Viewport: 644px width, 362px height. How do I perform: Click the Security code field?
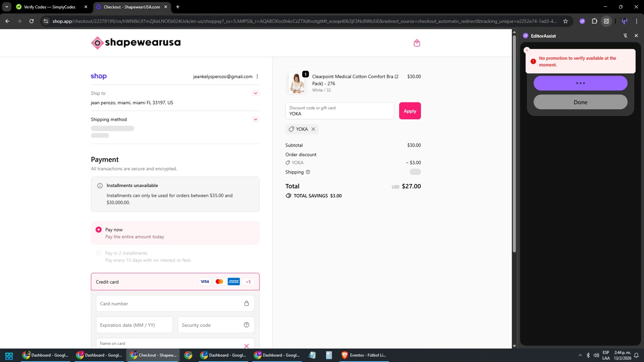(x=216, y=325)
